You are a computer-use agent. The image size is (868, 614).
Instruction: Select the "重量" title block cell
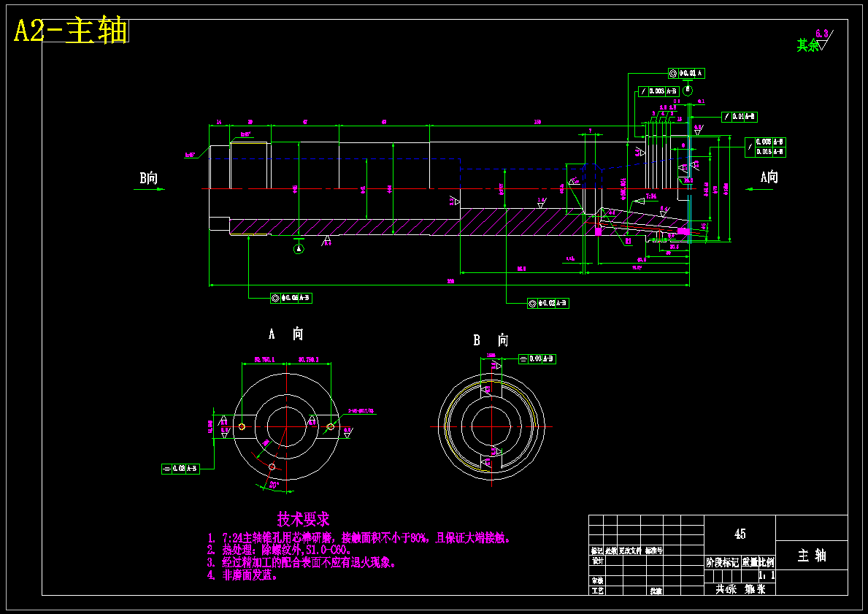point(749,563)
